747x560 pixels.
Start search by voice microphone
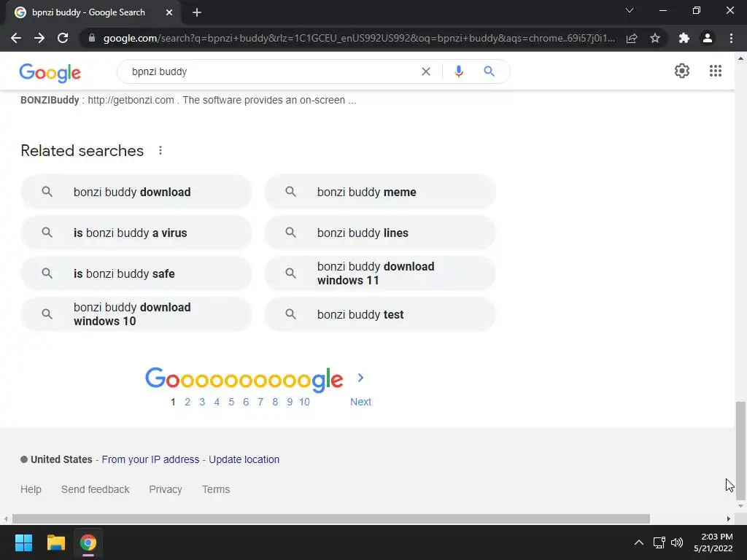459,71
